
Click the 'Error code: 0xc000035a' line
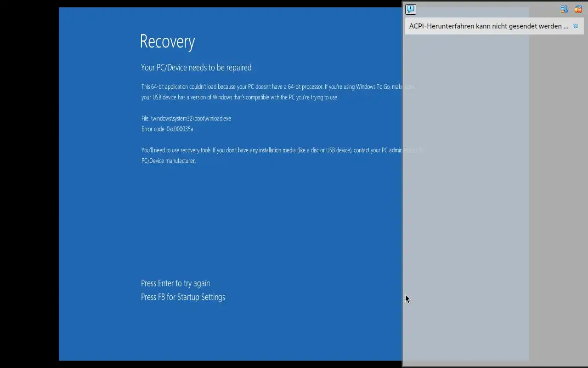click(x=167, y=129)
